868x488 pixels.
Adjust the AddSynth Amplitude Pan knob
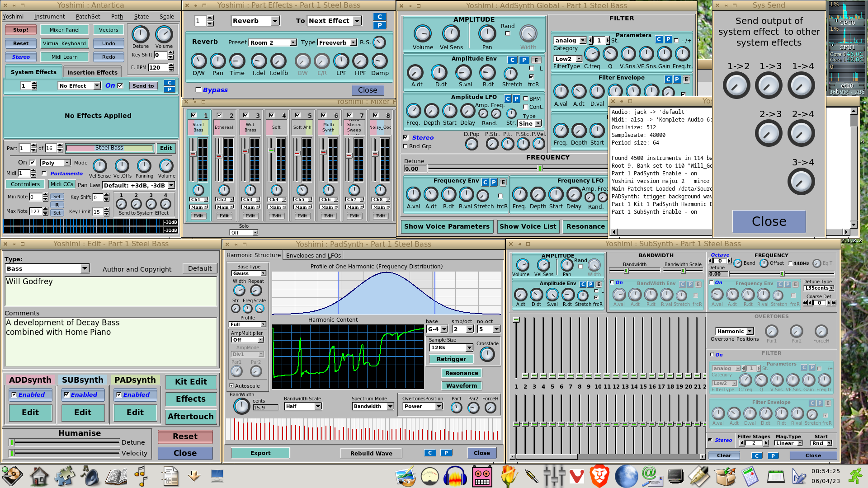(487, 34)
